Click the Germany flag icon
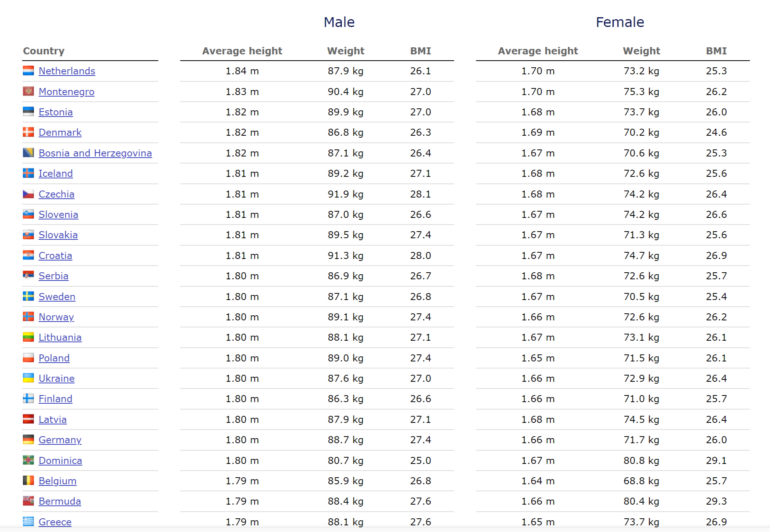Screen dimensions: 770x532 pos(28,440)
